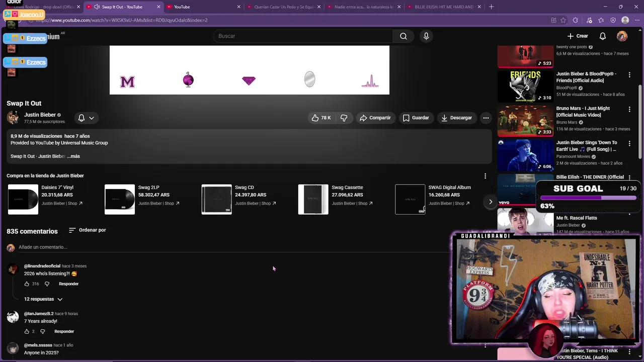Screen dimensions: 644x362
Task: Open the Daisies 7" Vinyl Shop link
Action: (62, 204)
